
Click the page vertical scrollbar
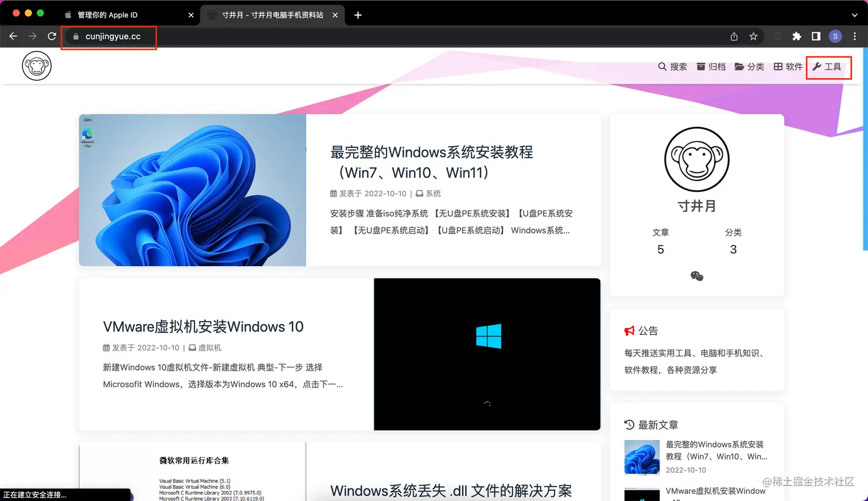click(865, 149)
